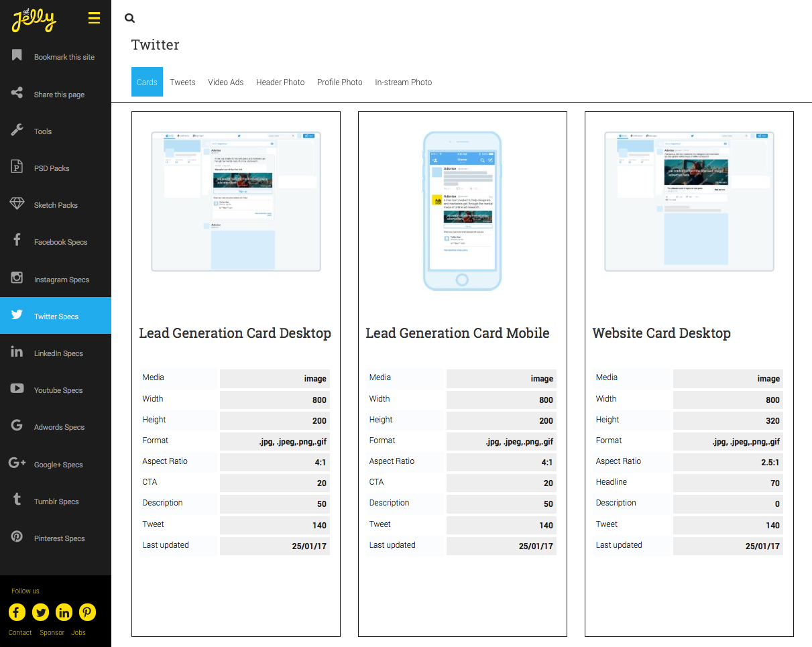Click the Google+ icon
Screen dimensions: 812x647
click(17, 463)
